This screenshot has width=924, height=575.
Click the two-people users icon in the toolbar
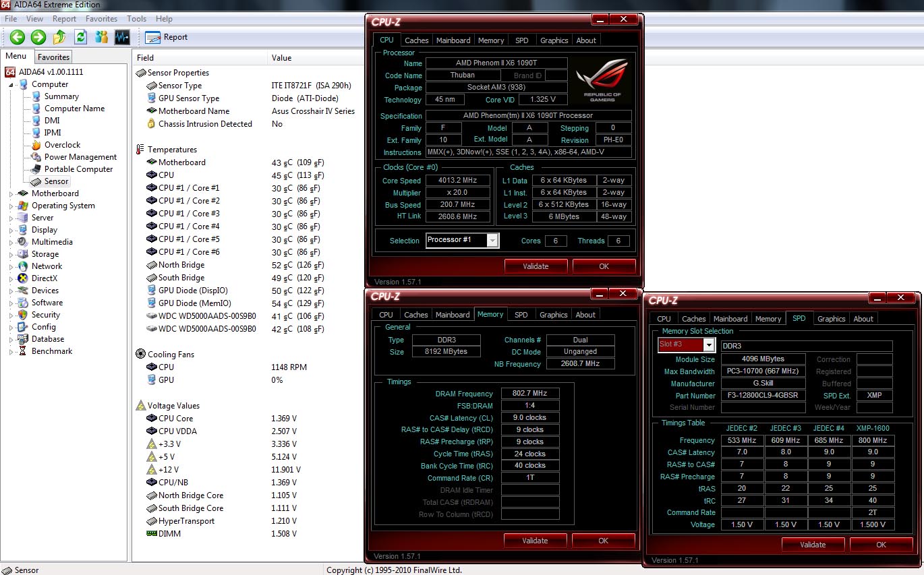tap(102, 37)
